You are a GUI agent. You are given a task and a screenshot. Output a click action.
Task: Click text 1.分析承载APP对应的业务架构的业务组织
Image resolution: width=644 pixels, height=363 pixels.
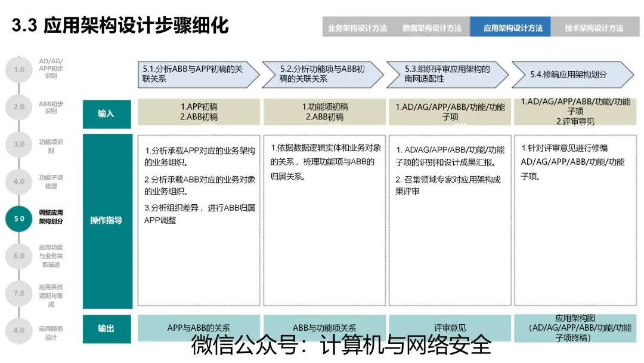pyautogui.click(x=200, y=156)
